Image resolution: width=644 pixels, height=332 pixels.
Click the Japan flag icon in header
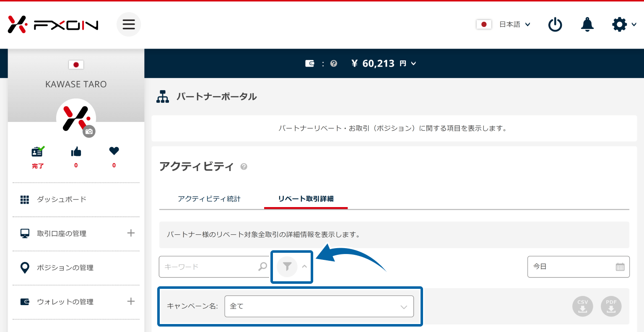coord(484,24)
